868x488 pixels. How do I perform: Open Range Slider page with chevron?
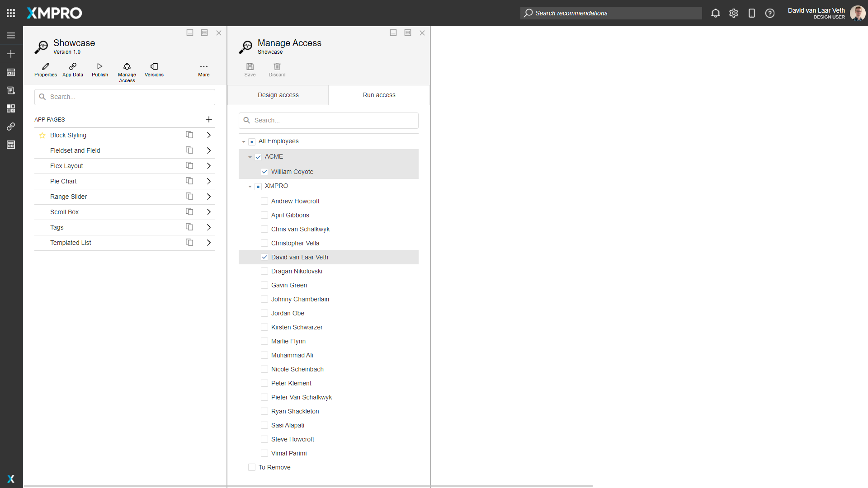coord(209,197)
